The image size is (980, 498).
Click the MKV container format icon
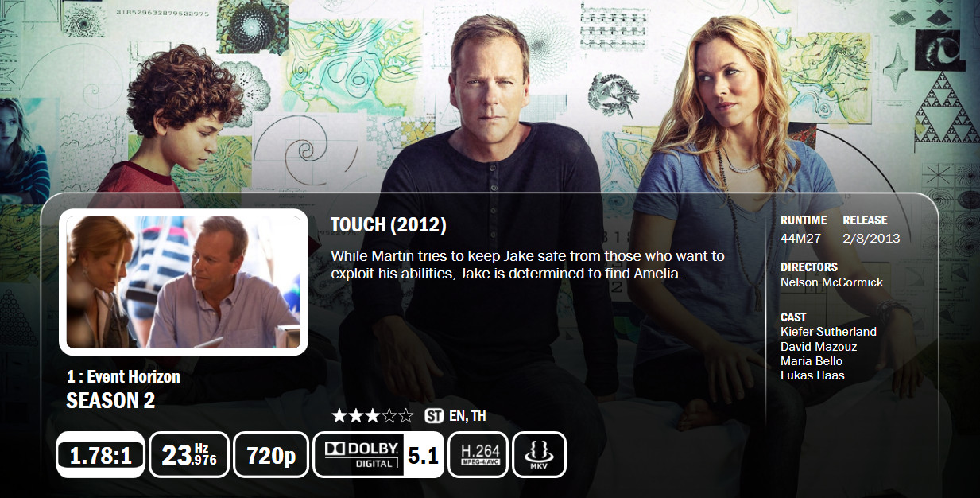click(539, 455)
